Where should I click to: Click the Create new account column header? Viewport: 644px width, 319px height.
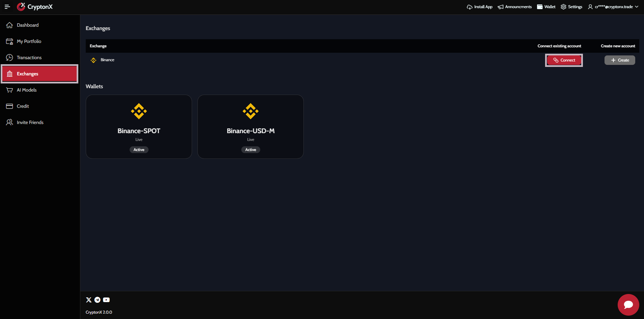pyautogui.click(x=618, y=46)
